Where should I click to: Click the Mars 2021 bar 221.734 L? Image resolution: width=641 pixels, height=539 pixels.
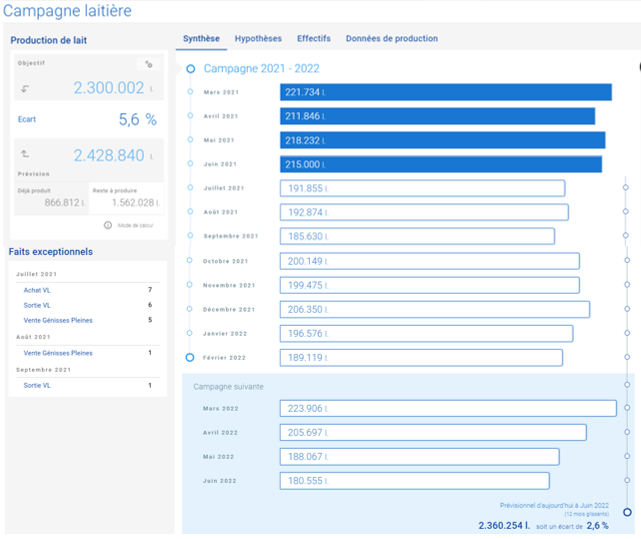coord(446,92)
